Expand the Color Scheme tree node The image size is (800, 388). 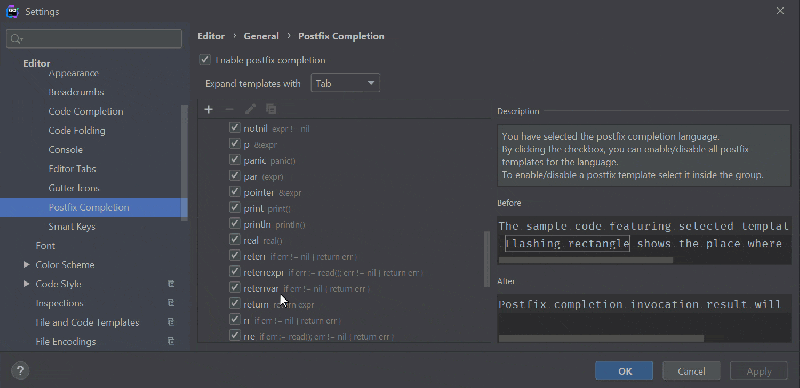[27, 264]
